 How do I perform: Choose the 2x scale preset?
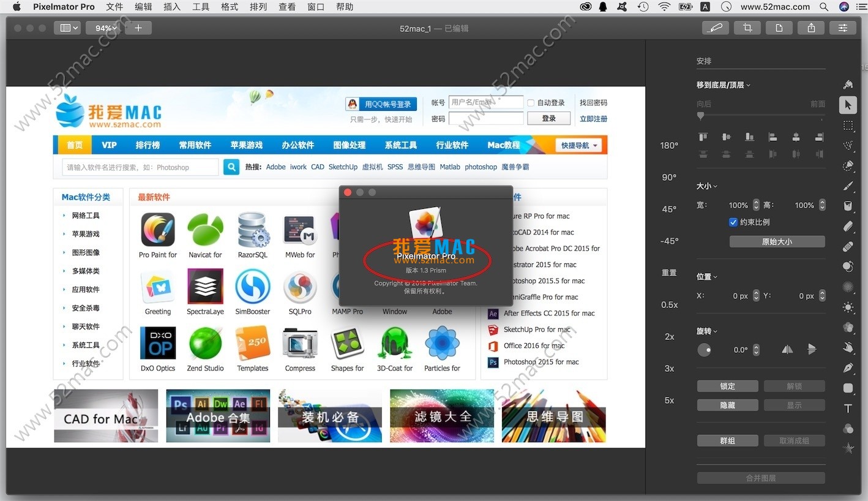coord(669,336)
